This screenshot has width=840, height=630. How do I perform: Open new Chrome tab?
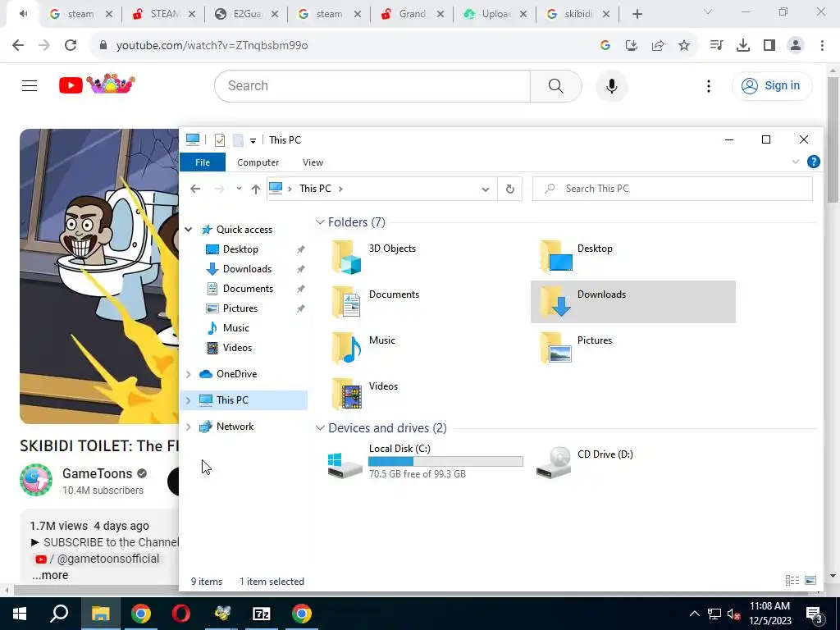(637, 14)
